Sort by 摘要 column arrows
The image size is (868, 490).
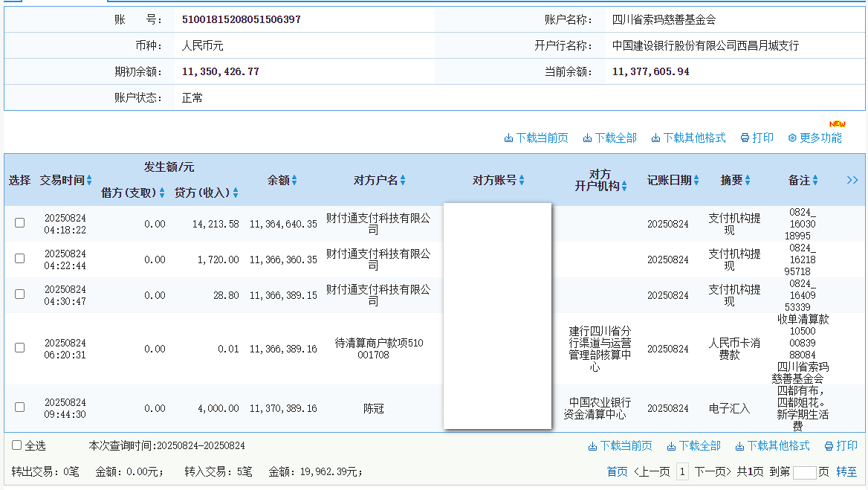click(748, 180)
